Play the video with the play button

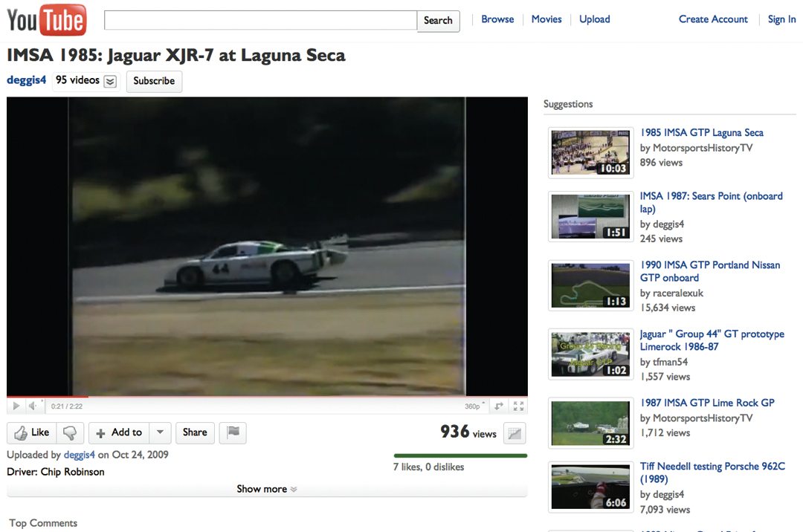pyautogui.click(x=16, y=406)
